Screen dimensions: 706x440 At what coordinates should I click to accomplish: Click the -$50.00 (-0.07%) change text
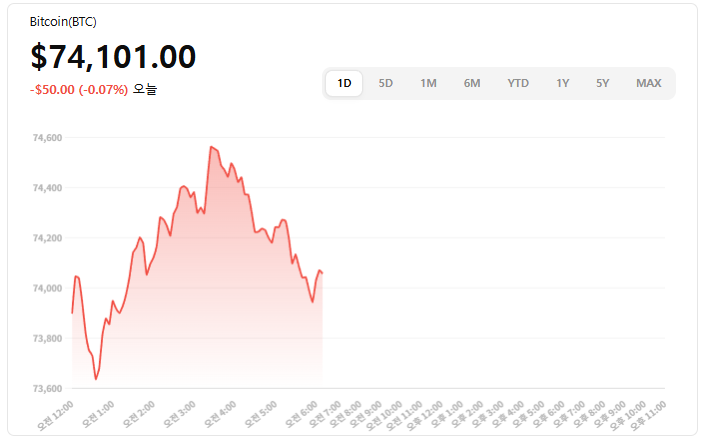79,90
